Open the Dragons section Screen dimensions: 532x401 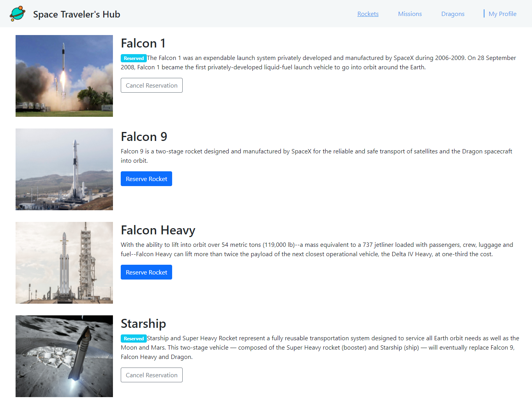pos(453,14)
